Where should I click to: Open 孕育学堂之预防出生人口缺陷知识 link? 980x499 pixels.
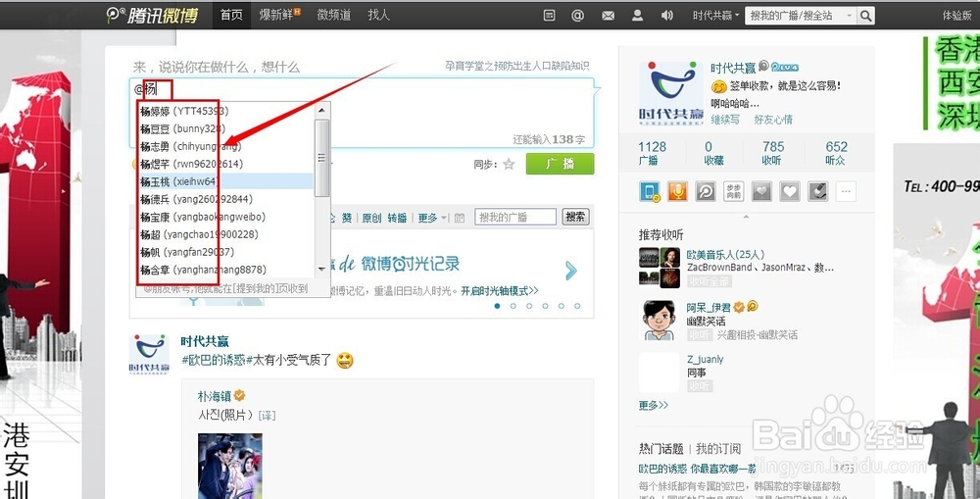click(x=516, y=66)
